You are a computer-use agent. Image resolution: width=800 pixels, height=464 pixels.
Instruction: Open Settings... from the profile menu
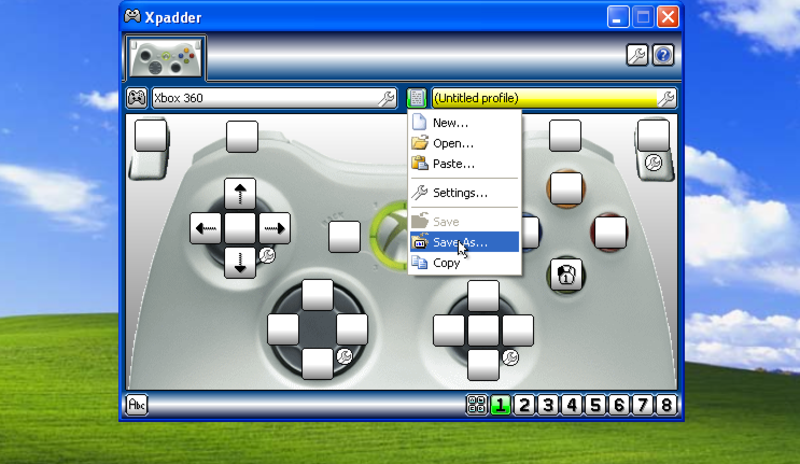464,193
